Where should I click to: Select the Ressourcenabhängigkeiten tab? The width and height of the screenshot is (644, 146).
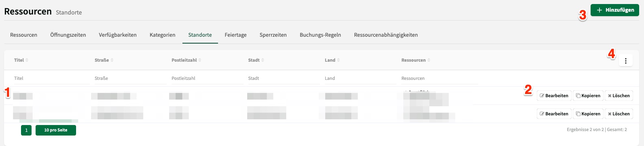coord(386,35)
